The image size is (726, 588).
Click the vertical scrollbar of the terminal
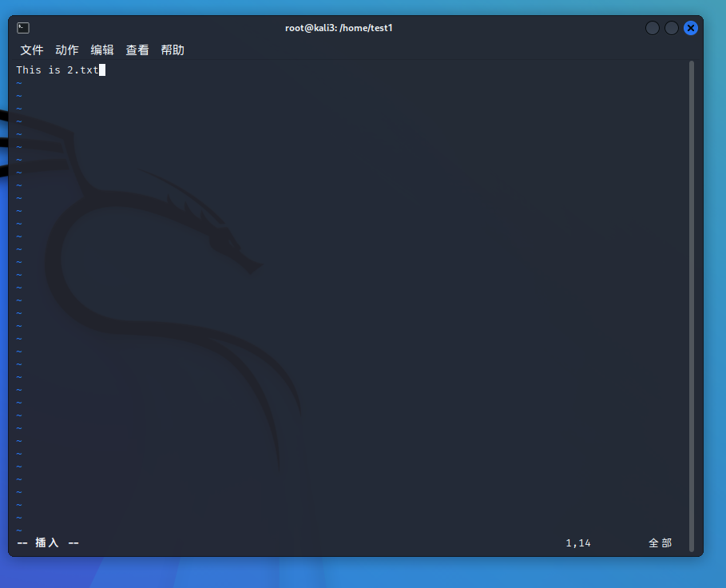point(692,305)
